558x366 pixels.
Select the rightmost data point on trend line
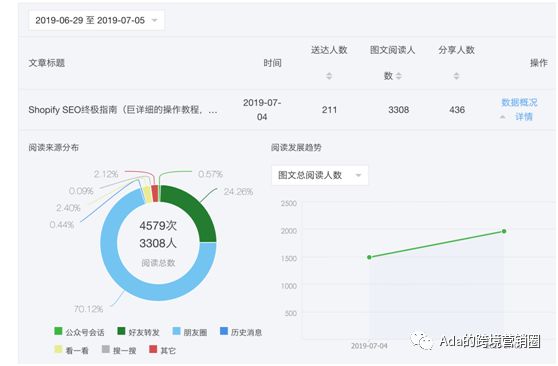(x=504, y=231)
